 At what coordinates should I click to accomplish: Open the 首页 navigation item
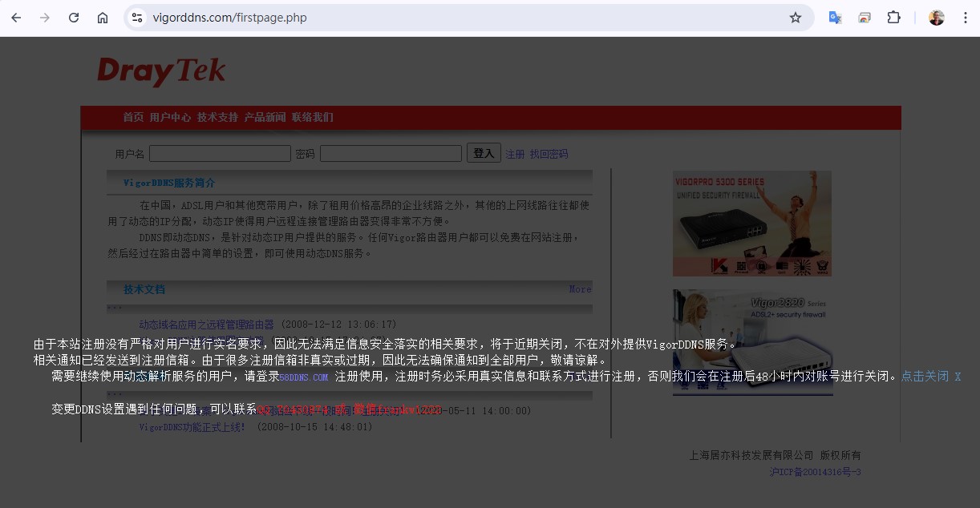click(133, 117)
